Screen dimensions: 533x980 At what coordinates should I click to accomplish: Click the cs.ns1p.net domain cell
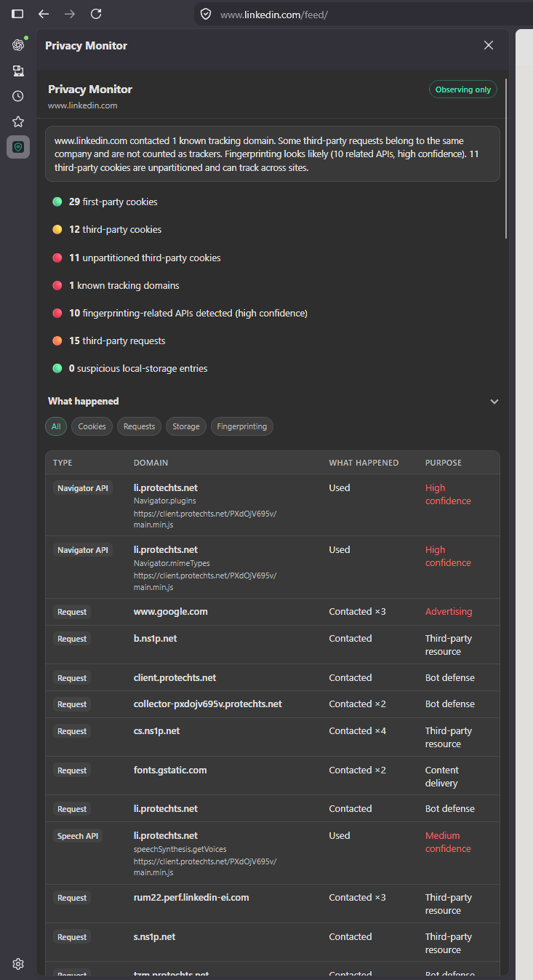coord(157,730)
